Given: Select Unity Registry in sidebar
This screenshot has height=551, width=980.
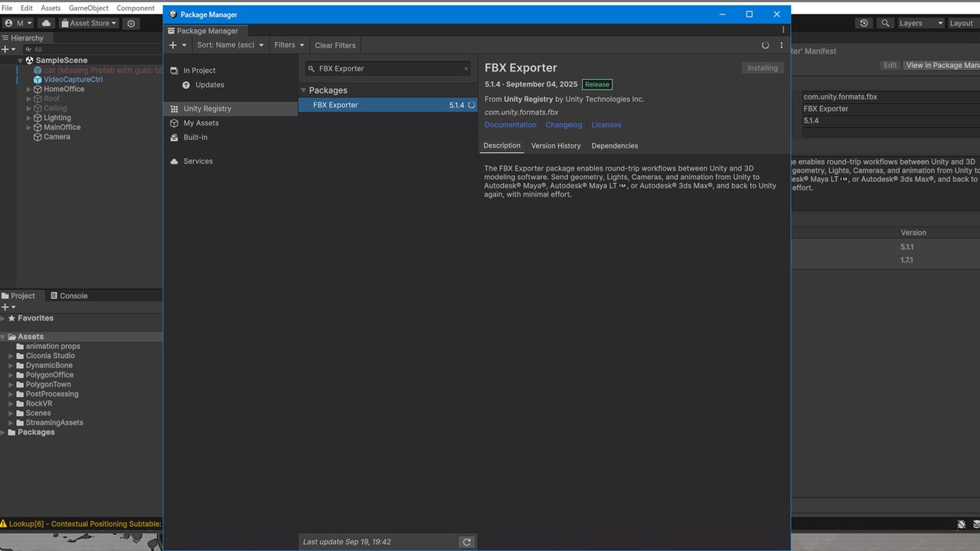Looking at the screenshot, I should pos(230,109).
